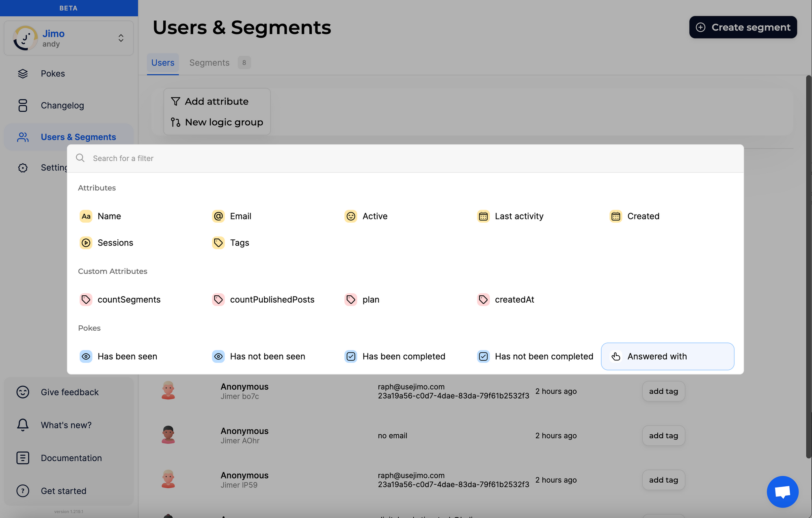Open the Add attribute option

pyautogui.click(x=216, y=102)
